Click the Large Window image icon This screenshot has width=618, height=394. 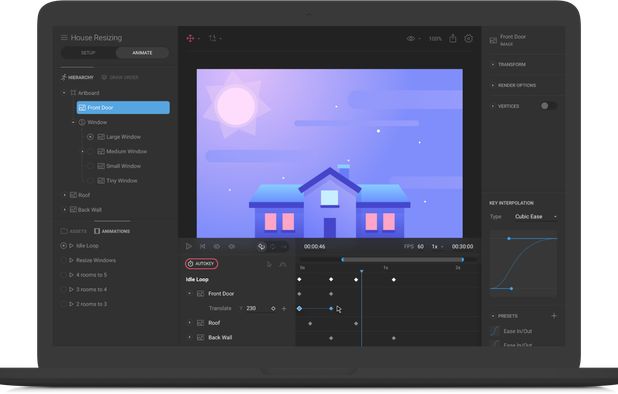pyautogui.click(x=101, y=137)
